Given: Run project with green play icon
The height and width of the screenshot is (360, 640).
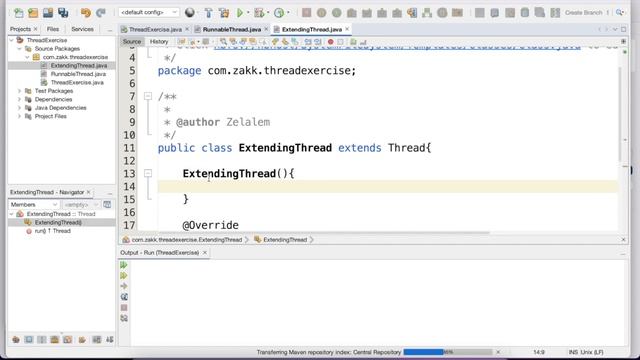Looking at the screenshot, I should pos(240,13).
